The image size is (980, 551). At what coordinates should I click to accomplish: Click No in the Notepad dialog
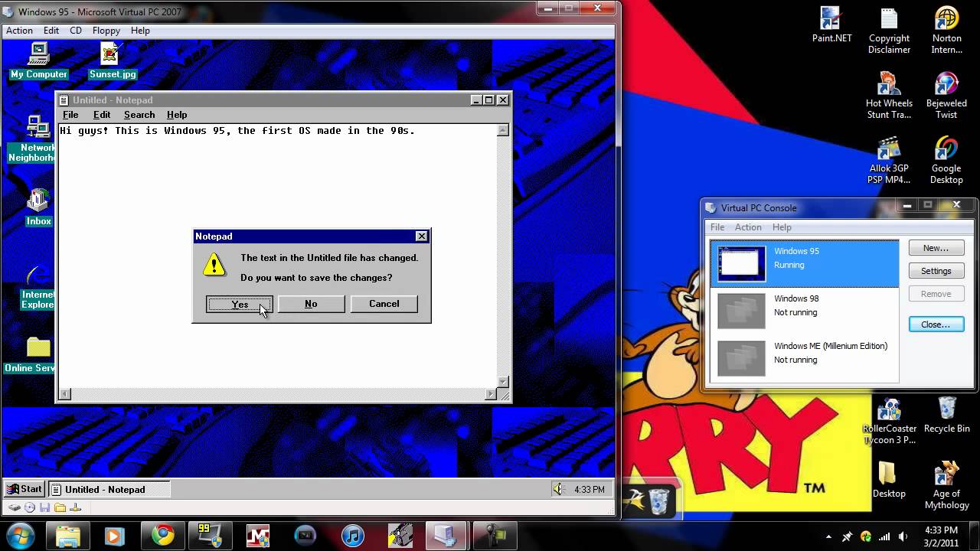pyautogui.click(x=311, y=304)
